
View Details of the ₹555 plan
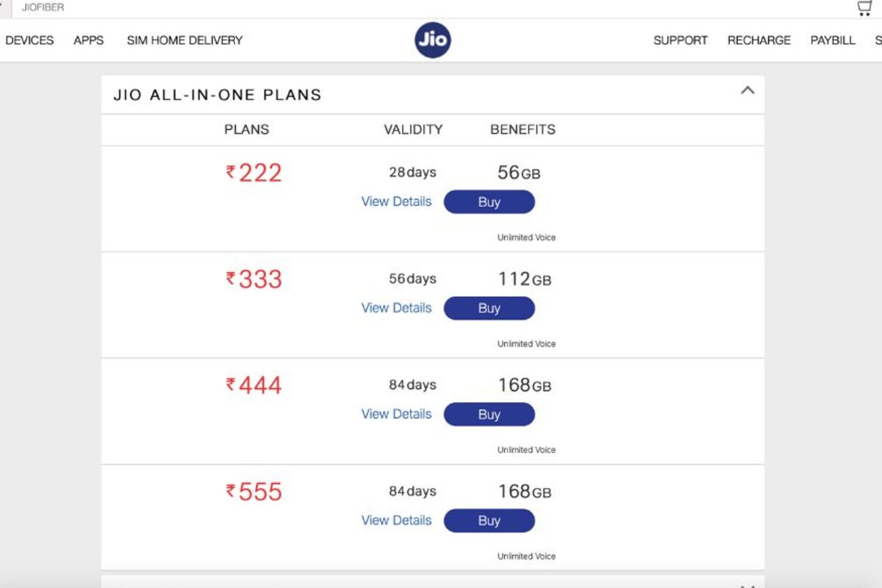coord(396,520)
